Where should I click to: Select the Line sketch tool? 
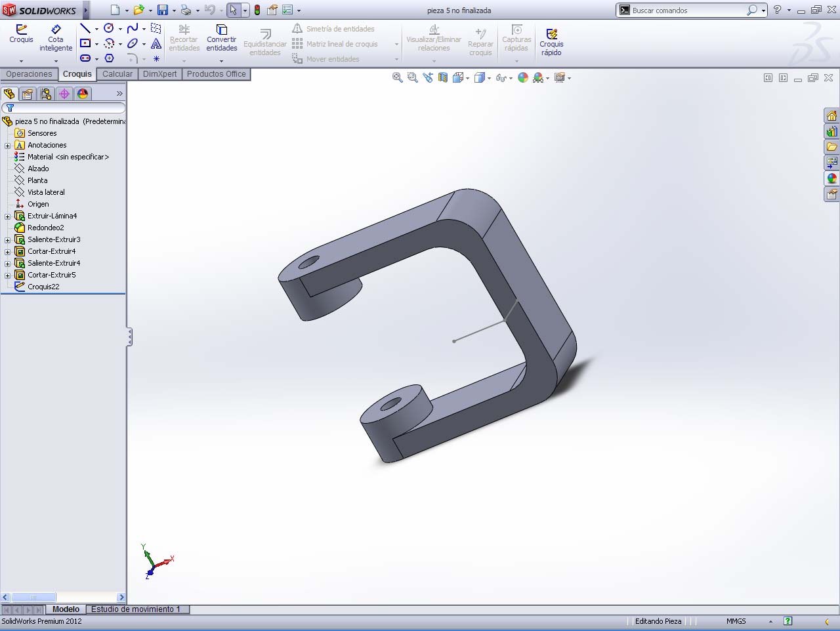pos(85,28)
